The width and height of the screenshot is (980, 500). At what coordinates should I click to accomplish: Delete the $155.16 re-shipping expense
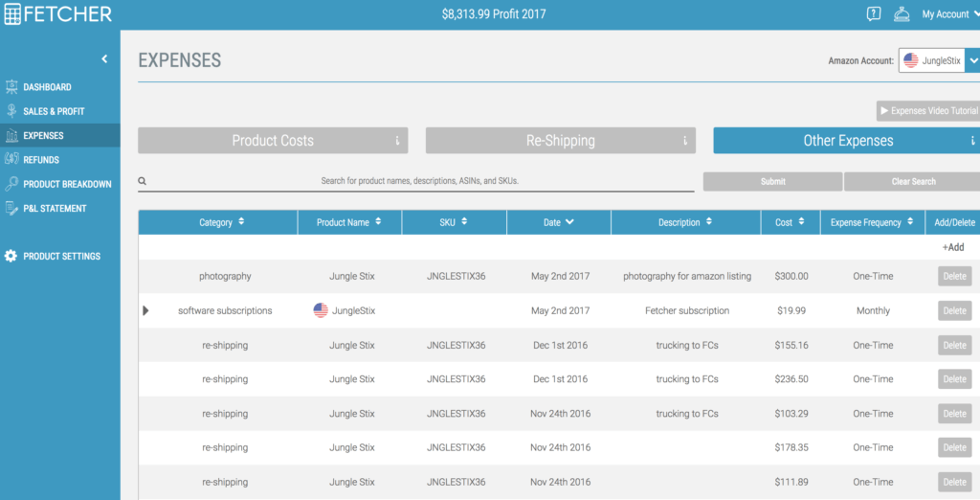[954, 345]
